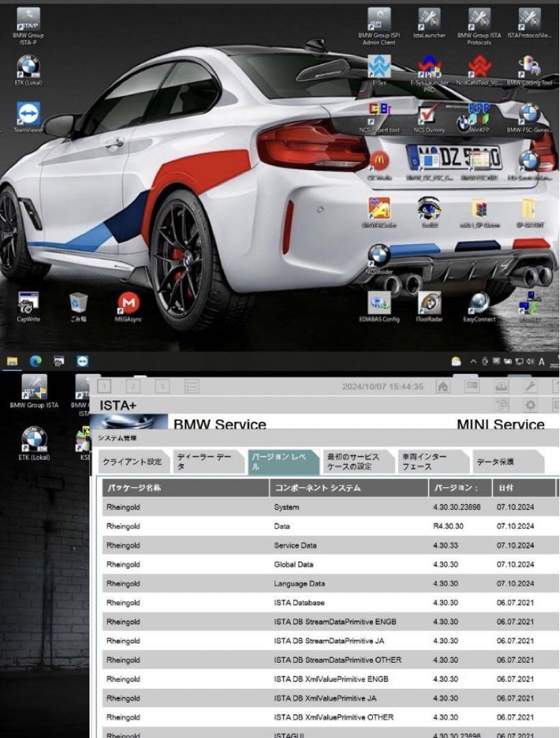This screenshot has width=560, height=738.
Task: Launch the Tool32 eye icon shortcut
Action: point(429,213)
